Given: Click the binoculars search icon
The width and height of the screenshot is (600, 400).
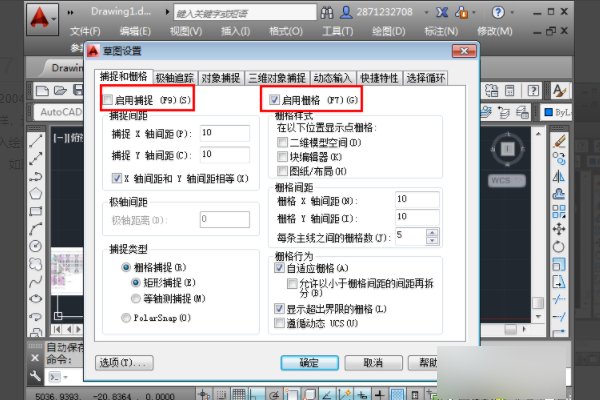Looking at the screenshot, I should (x=326, y=13).
